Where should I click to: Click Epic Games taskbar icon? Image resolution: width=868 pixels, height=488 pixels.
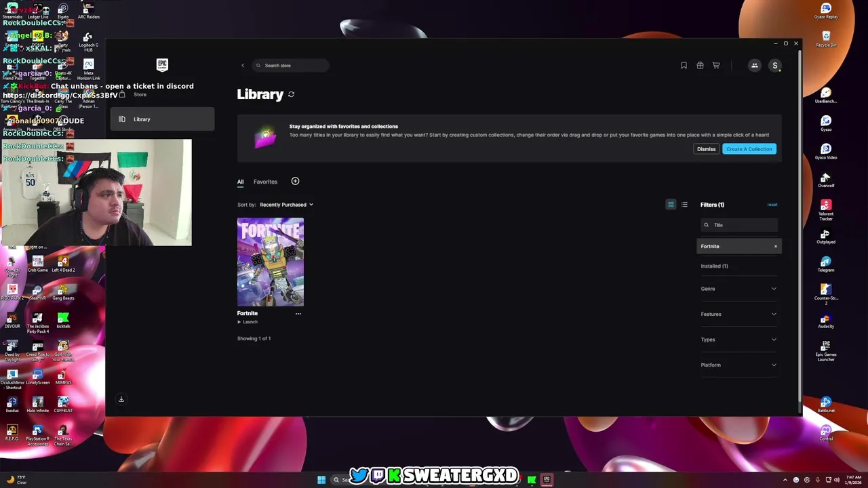(x=547, y=480)
